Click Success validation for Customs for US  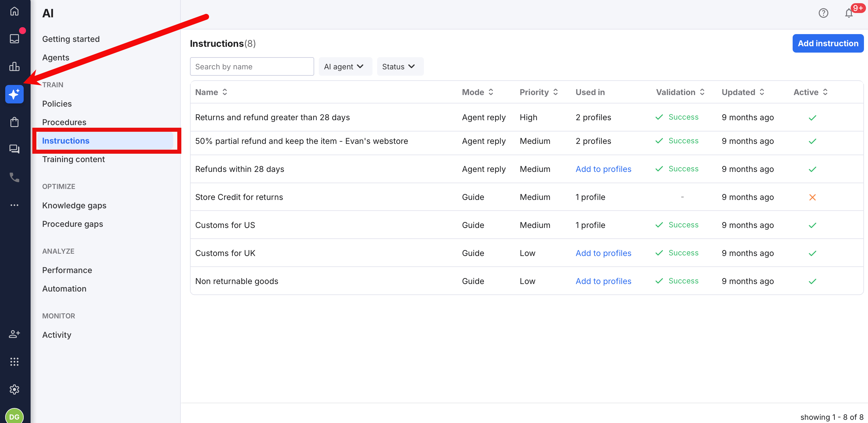point(677,225)
